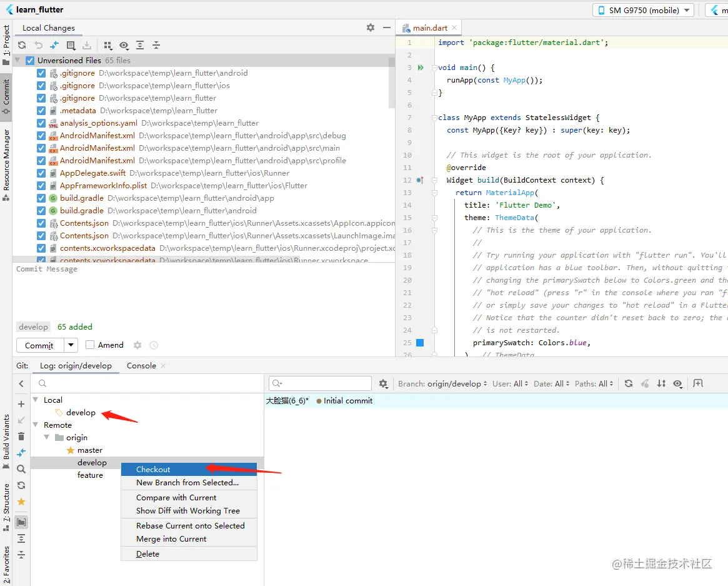
Task: Click commit options gear beside Amend
Action: click(137, 345)
